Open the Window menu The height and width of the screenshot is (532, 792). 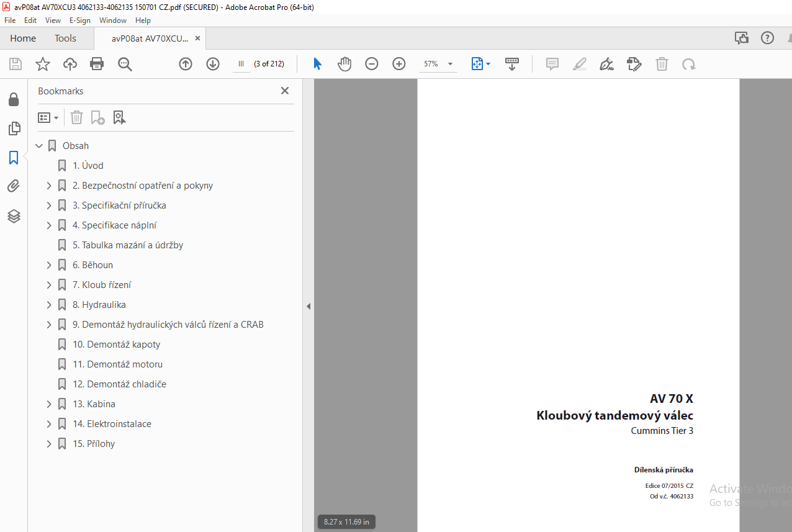pyautogui.click(x=113, y=20)
